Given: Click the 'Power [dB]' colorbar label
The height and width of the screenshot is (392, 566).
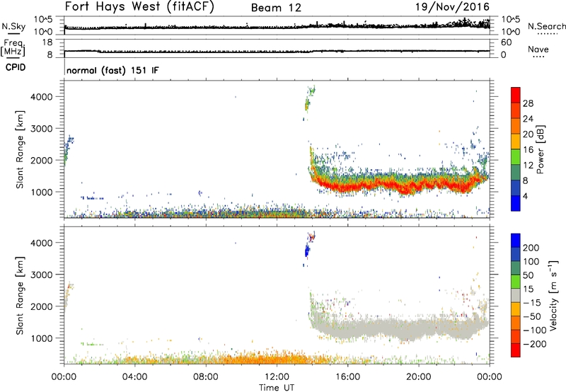Looking at the screenshot, I should (x=540, y=149).
